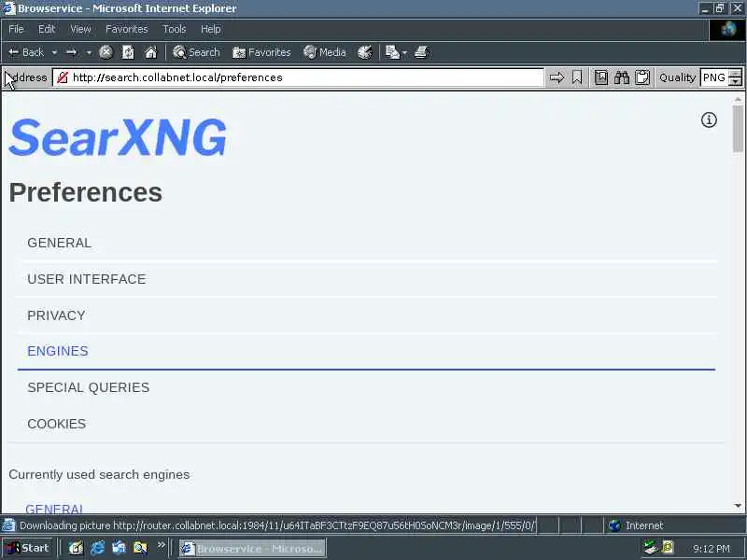Open the History toolbar icon
This screenshot has width=747, height=560.
click(365, 52)
